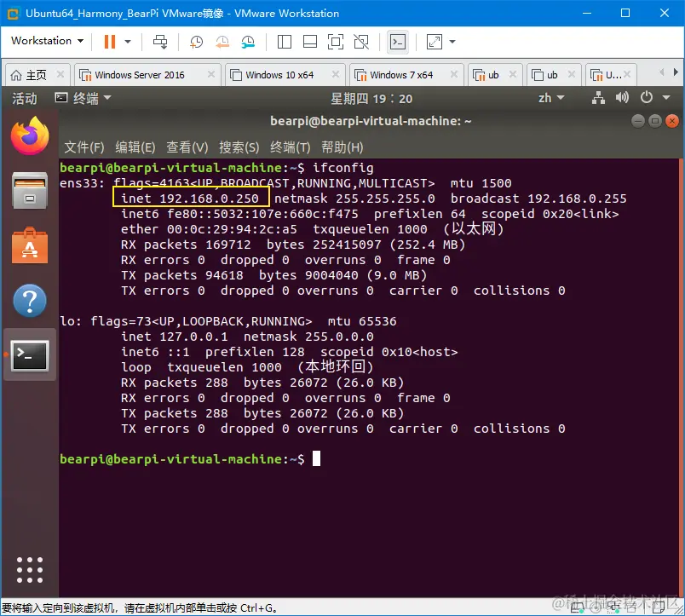The width and height of the screenshot is (685, 616).
Task: Open the Files manager from the dock
Action: point(30,191)
